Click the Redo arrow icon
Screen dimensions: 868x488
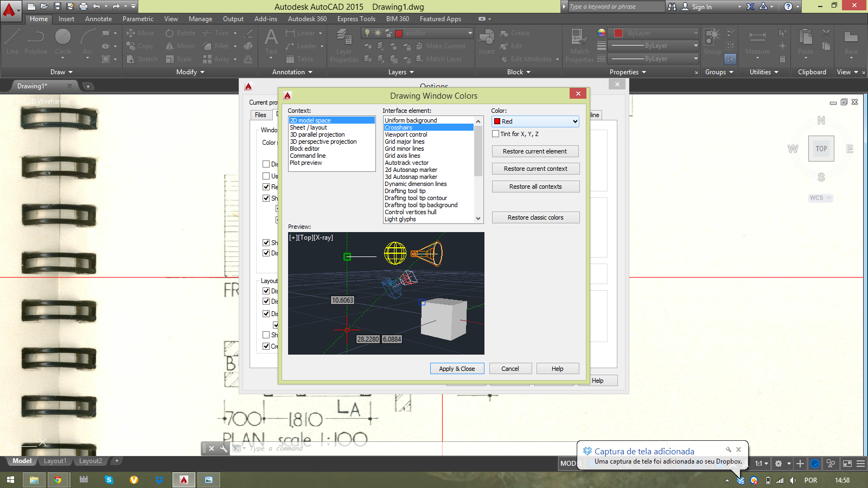point(116,7)
